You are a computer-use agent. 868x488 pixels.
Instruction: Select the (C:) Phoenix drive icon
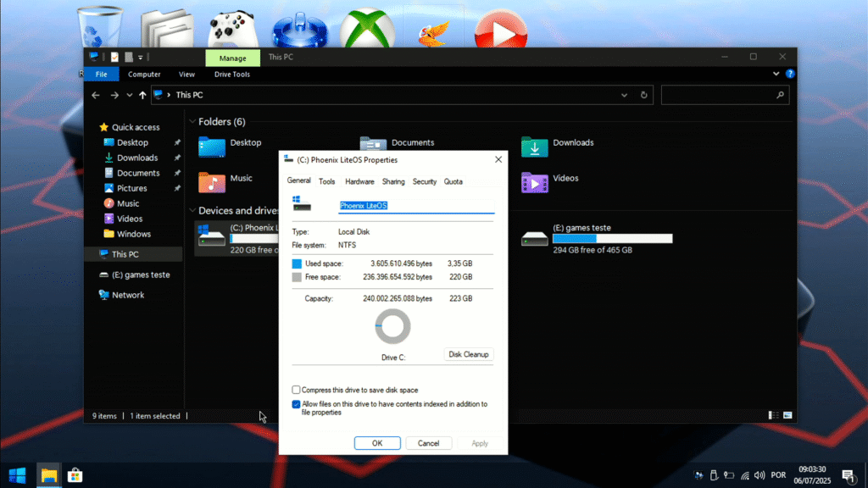pos(212,236)
